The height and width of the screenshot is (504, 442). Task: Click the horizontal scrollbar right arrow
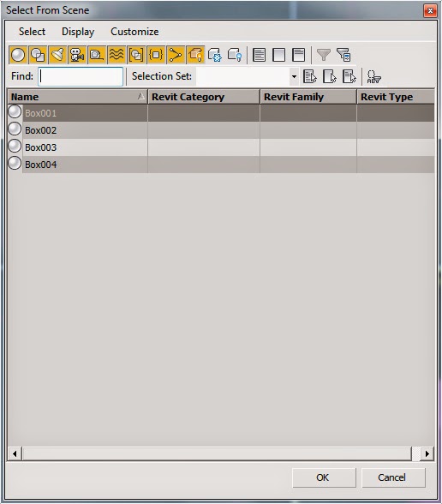click(x=427, y=453)
